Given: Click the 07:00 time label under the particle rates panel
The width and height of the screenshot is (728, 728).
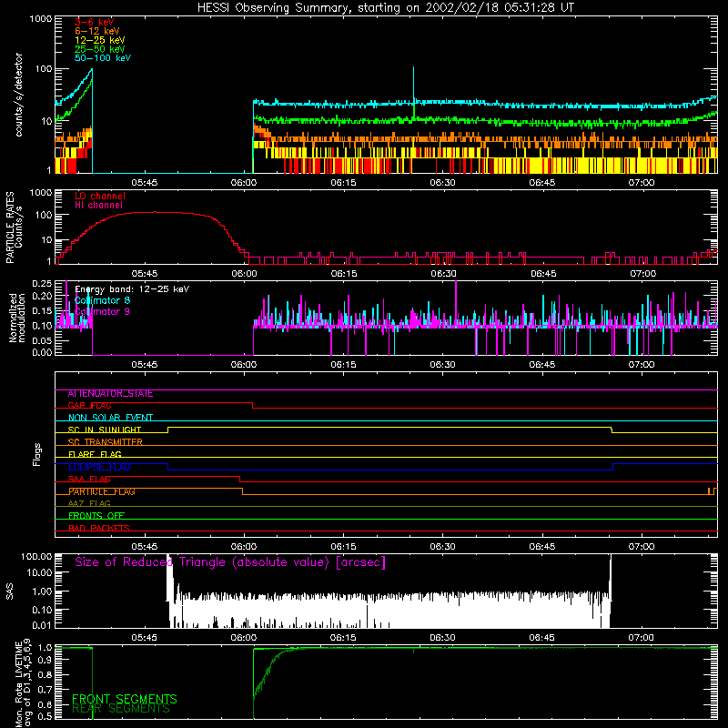Looking at the screenshot, I should 643,274.
